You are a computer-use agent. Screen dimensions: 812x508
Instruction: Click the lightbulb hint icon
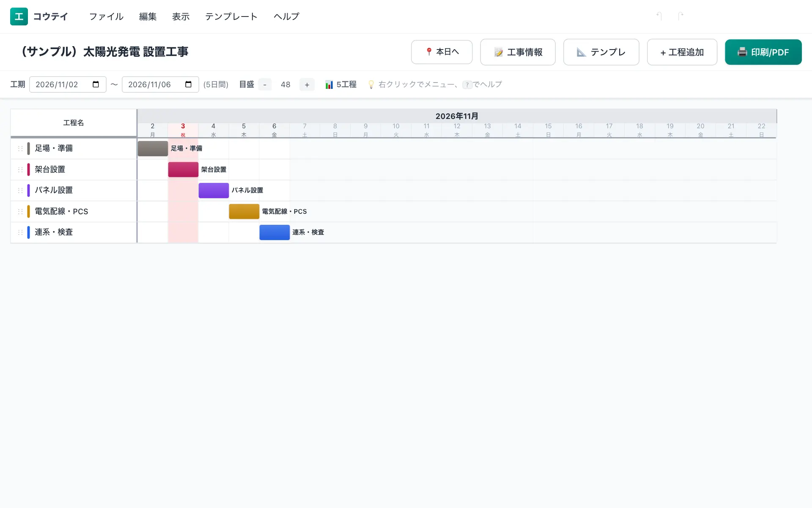point(371,85)
